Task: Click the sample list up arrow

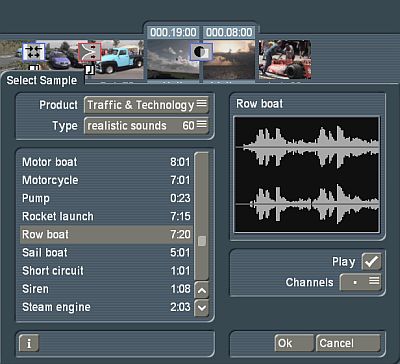Action: (201, 290)
